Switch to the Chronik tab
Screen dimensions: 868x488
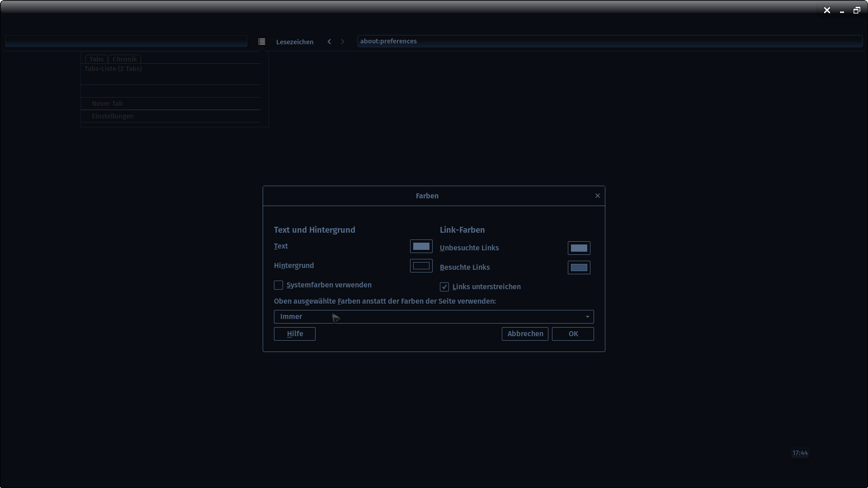point(124,59)
